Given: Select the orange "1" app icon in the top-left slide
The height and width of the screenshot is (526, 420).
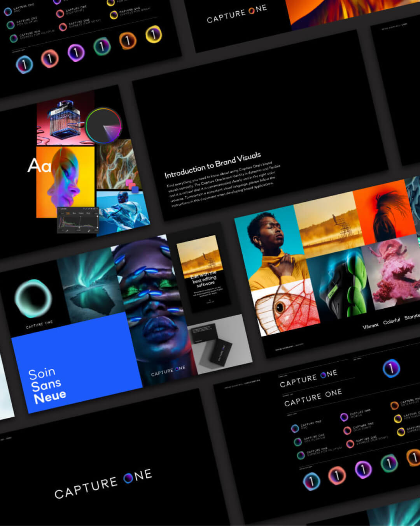Looking at the screenshot, I should pyautogui.click(x=128, y=40).
